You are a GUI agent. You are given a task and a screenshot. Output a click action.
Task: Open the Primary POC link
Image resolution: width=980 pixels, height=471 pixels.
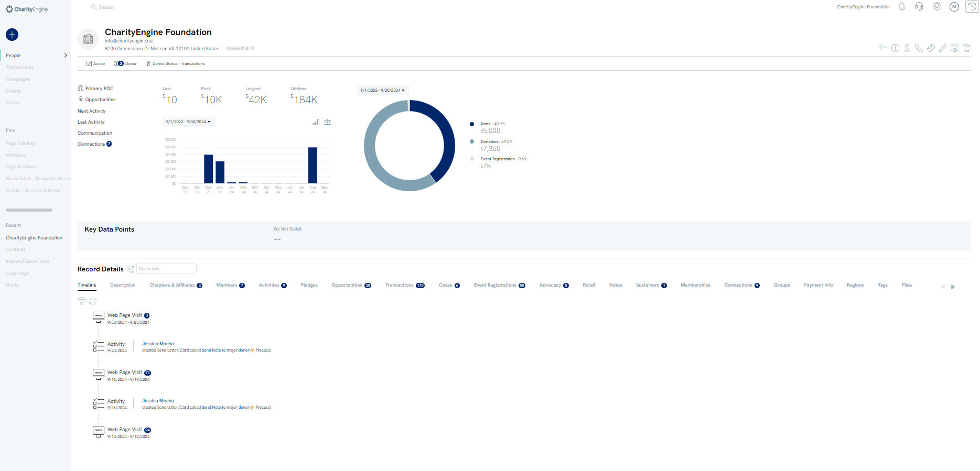pos(95,89)
